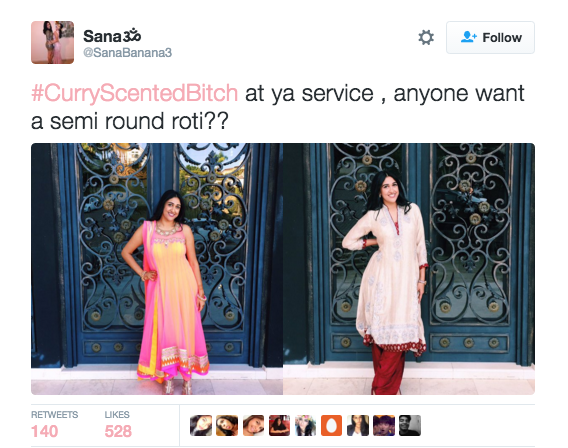
Task: Click the Follow button
Action: click(x=490, y=37)
